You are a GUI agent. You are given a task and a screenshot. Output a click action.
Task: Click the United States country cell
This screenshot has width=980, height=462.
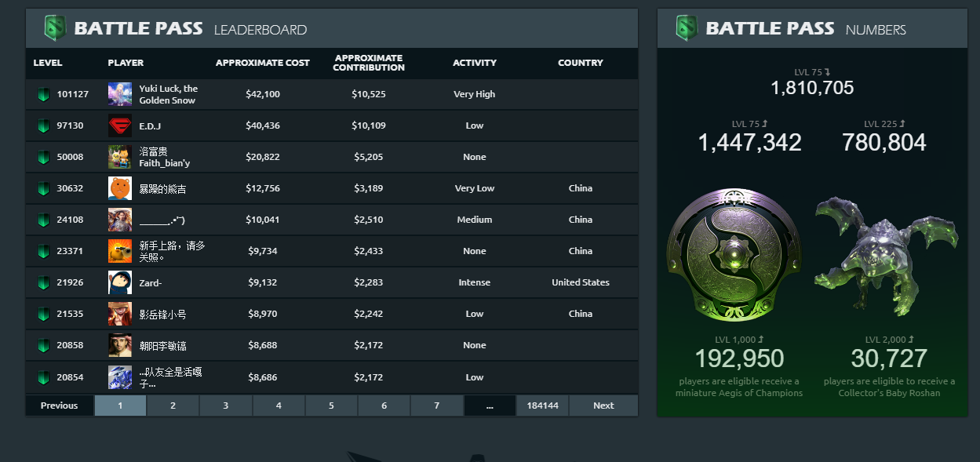tap(581, 282)
